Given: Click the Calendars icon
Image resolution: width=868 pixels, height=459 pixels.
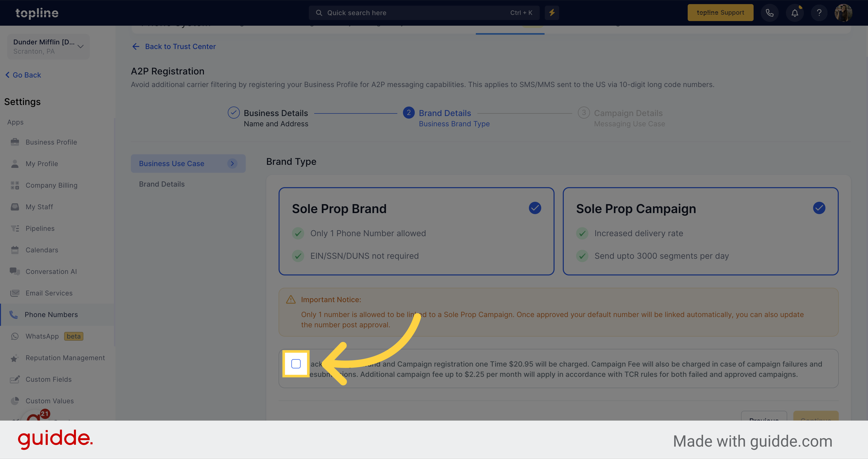Looking at the screenshot, I should coord(15,250).
